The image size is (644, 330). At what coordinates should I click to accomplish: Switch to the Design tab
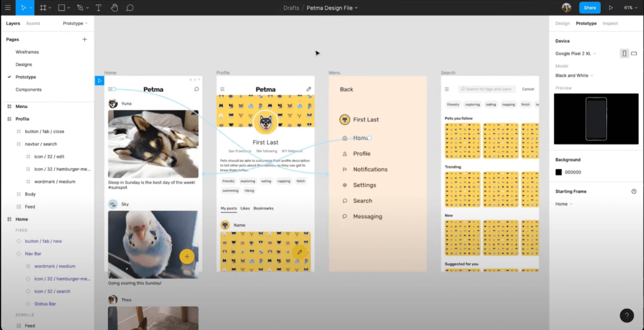[x=562, y=23]
